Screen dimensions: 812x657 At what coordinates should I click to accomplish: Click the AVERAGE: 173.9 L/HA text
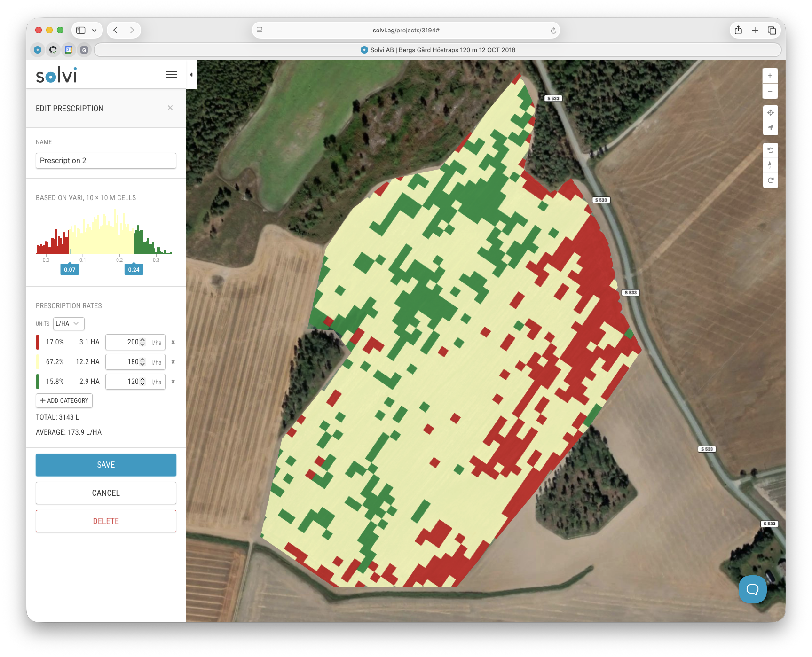pos(69,432)
